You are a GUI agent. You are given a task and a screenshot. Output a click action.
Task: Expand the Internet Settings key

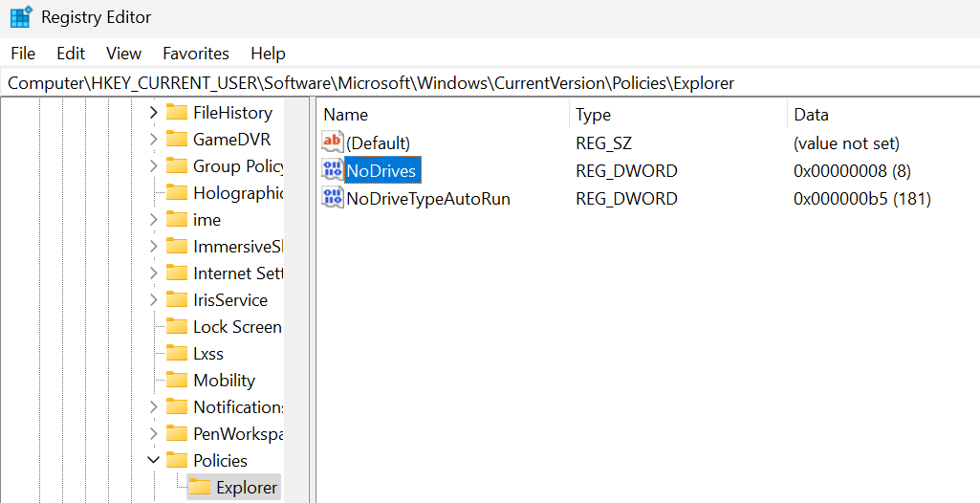click(x=153, y=273)
